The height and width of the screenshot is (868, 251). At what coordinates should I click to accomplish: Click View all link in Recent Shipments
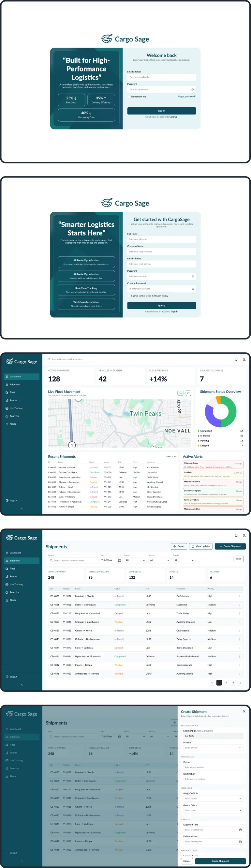click(171, 457)
